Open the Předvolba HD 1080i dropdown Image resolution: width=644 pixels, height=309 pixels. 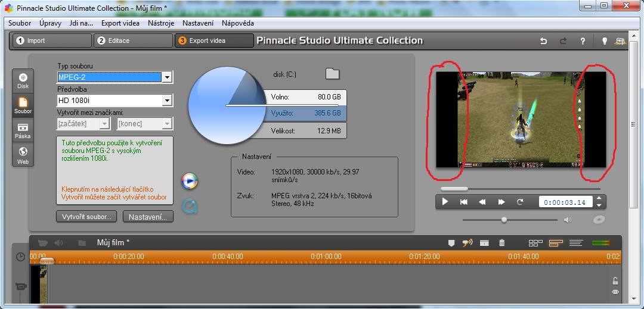[167, 101]
